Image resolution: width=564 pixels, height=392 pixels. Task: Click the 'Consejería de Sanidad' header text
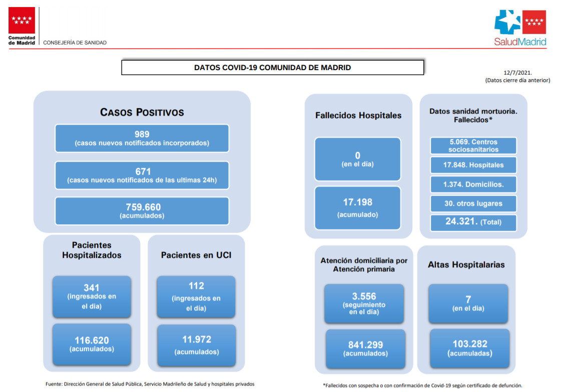(75, 43)
